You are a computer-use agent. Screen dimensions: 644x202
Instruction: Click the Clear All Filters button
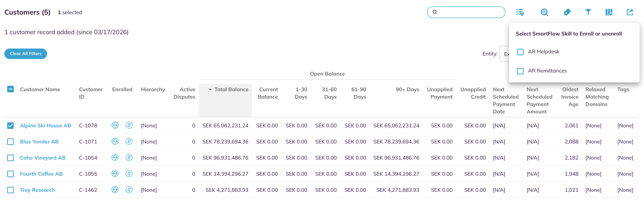(x=25, y=54)
